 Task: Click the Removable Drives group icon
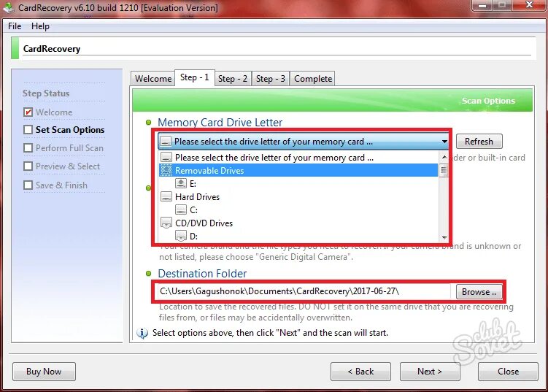(x=166, y=170)
